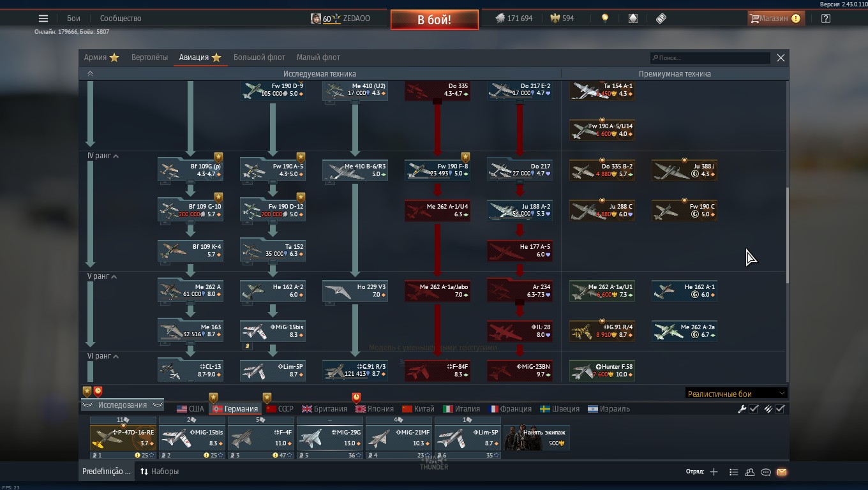Select the Швеция nation tab

pyautogui.click(x=560, y=409)
